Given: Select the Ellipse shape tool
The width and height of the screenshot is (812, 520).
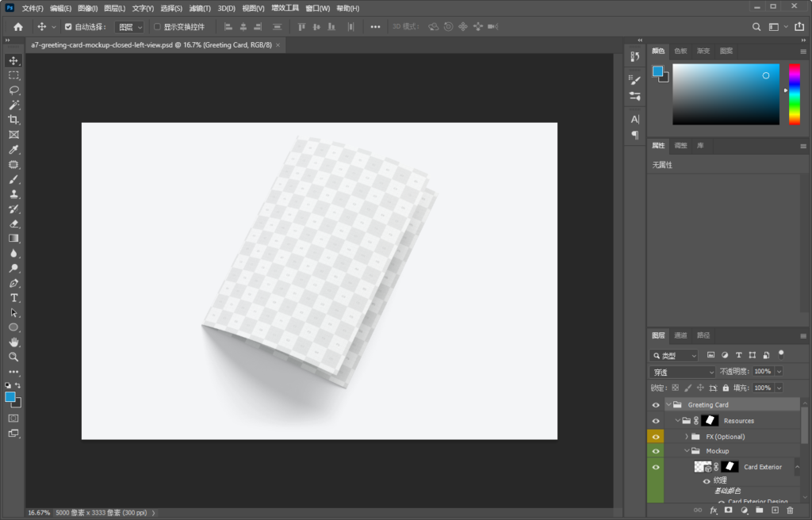Looking at the screenshot, I should [13, 327].
